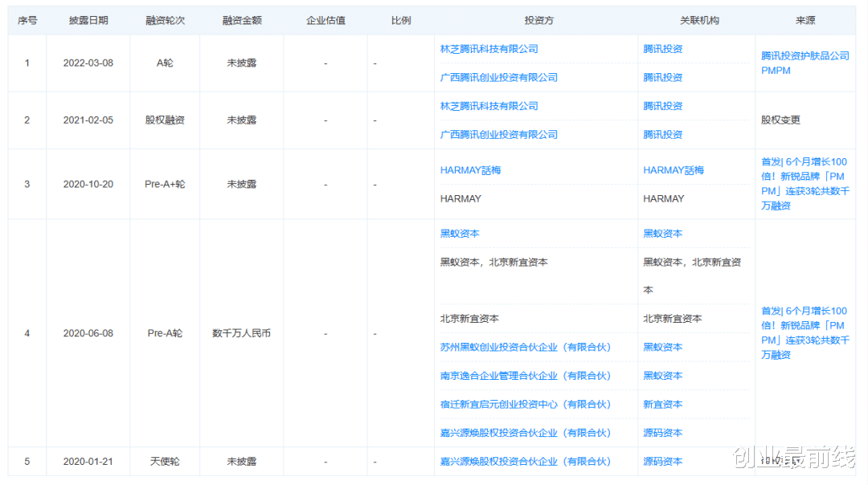Click 源码资本 link in the Pre-A轮 row

(x=662, y=433)
